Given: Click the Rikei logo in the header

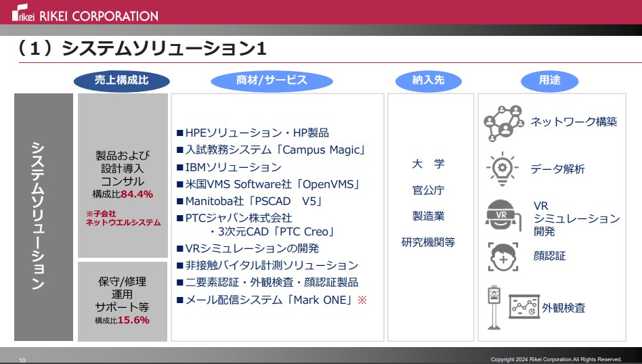Looking at the screenshot, I should click(x=23, y=13).
